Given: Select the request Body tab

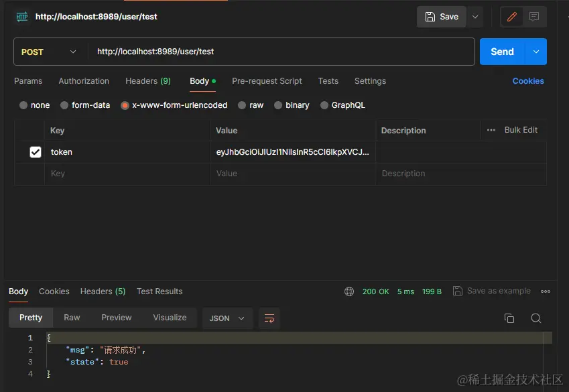Looking at the screenshot, I should pyautogui.click(x=202, y=81).
